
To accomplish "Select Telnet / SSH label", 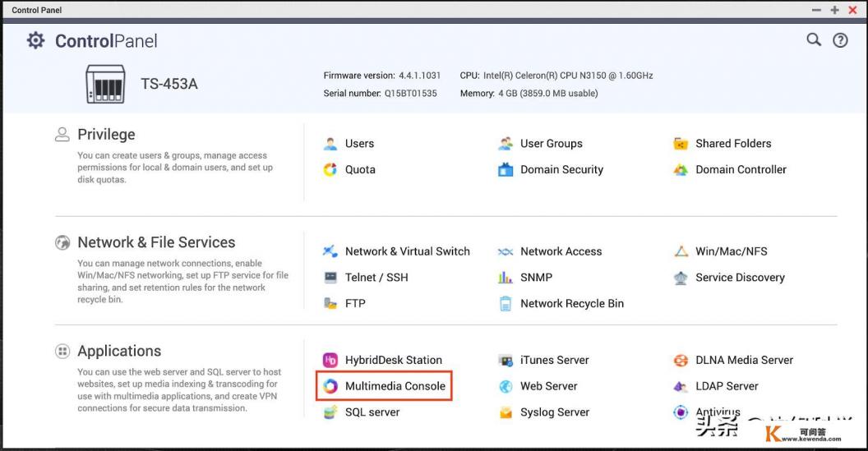I will 376,277.
